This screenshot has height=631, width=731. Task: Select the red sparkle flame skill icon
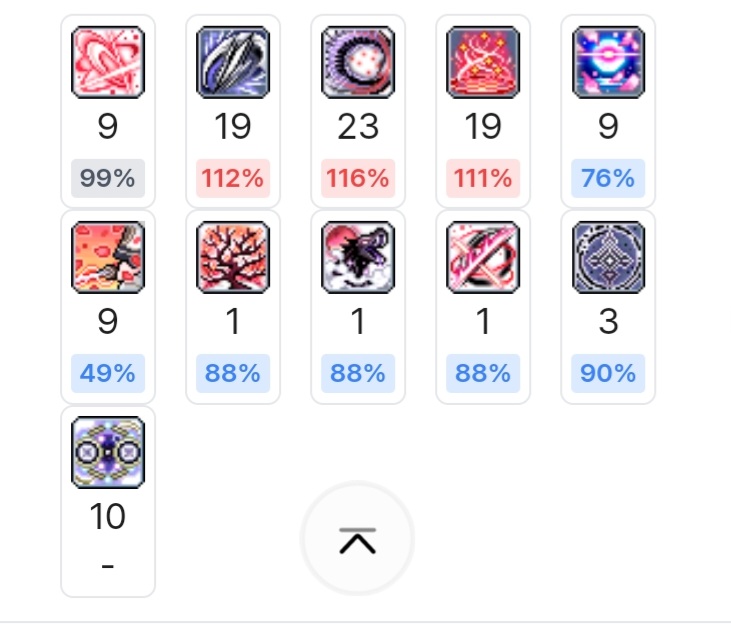tap(483, 62)
